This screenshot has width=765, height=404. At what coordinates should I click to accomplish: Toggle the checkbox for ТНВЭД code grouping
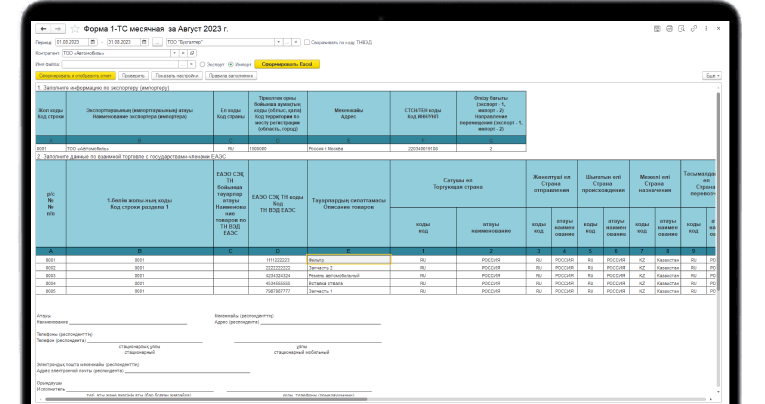point(307,42)
